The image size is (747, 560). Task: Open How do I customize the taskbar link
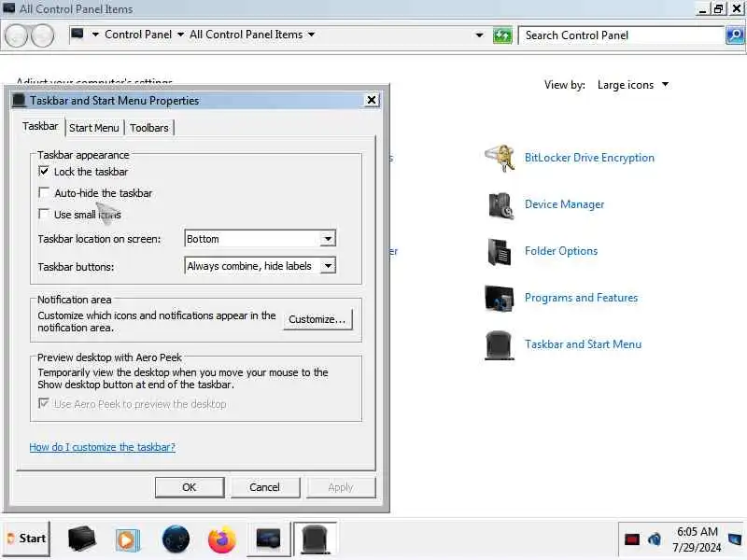coord(103,447)
